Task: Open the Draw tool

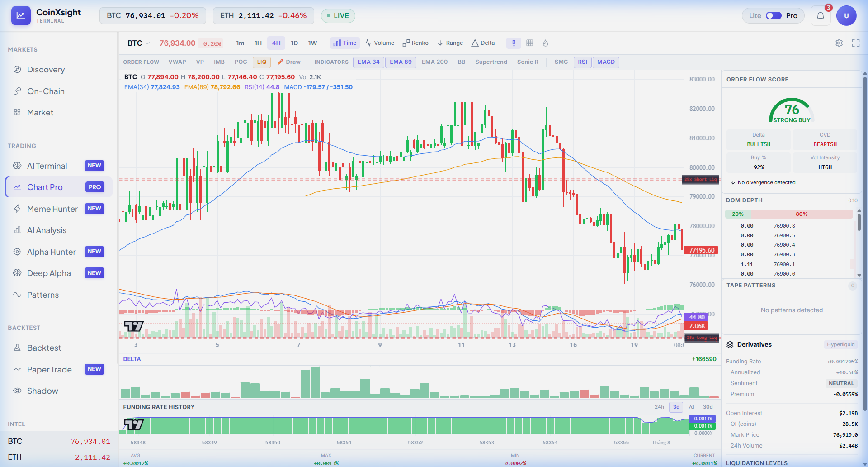Action: [x=289, y=62]
